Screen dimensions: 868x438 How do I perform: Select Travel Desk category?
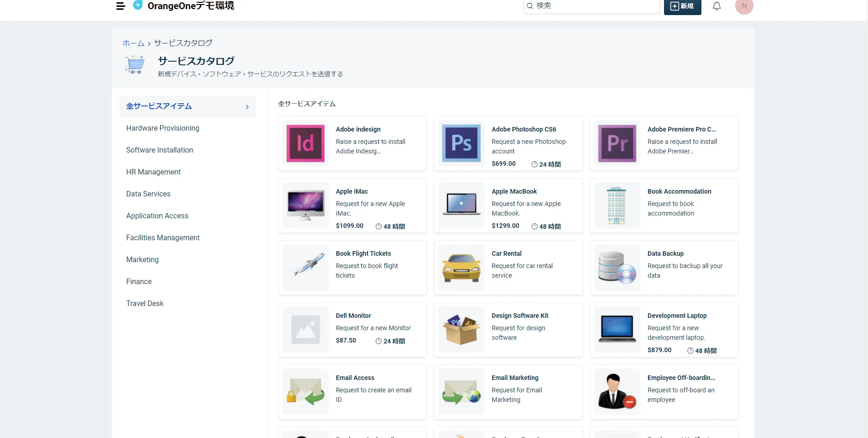145,304
